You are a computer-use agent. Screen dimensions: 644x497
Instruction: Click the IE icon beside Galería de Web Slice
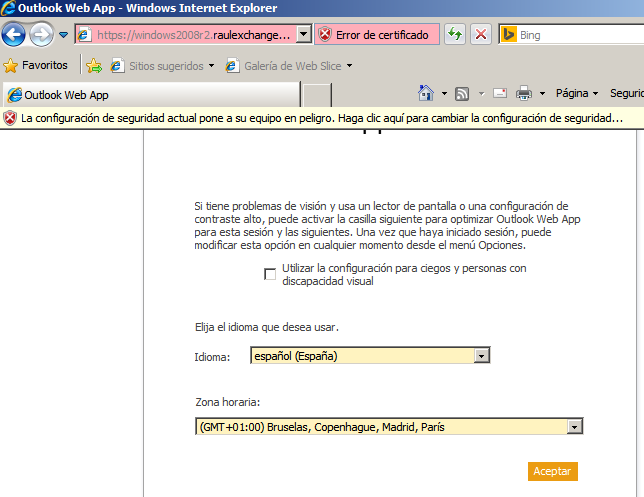pyautogui.click(x=232, y=66)
